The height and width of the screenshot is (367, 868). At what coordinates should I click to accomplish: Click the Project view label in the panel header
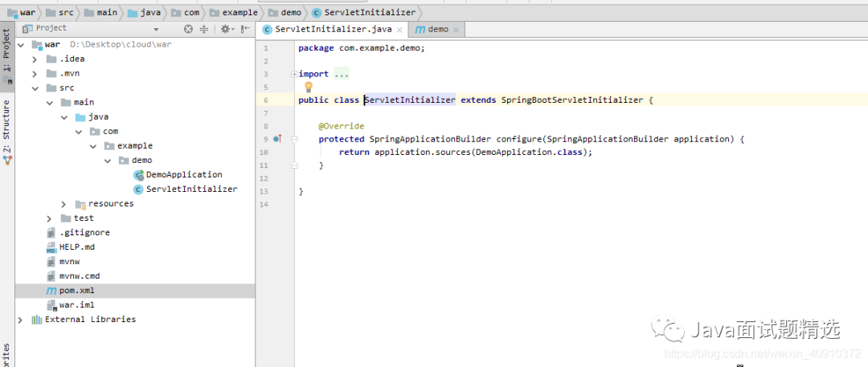pos(51,28)
